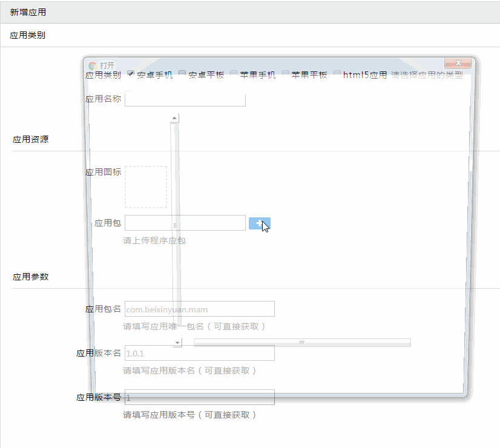Uncheck the 安卓手机 checkbox
This screenshot has height=448, width=500.
[x=130, y=73]
